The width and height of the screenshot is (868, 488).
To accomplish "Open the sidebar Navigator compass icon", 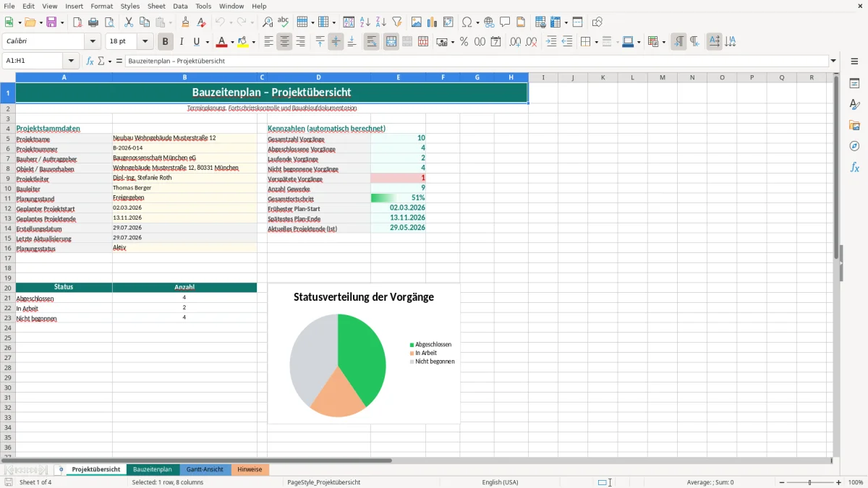I will [854, 146].
